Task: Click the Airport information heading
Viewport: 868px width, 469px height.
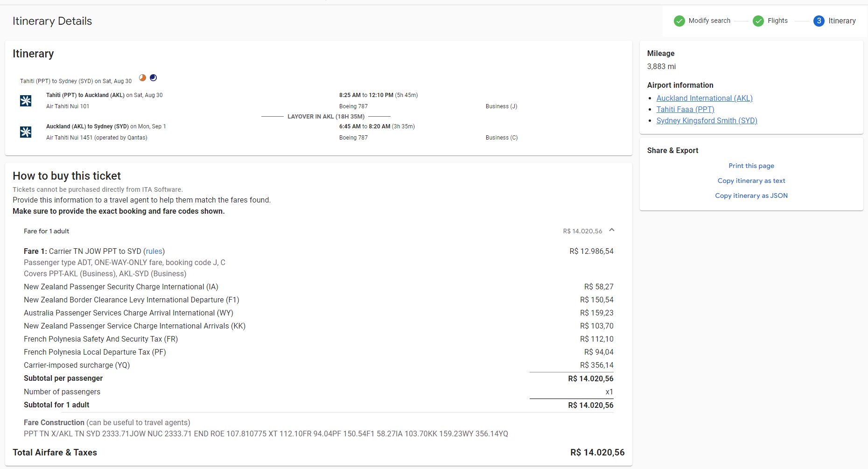Action: tap(680, 85)
